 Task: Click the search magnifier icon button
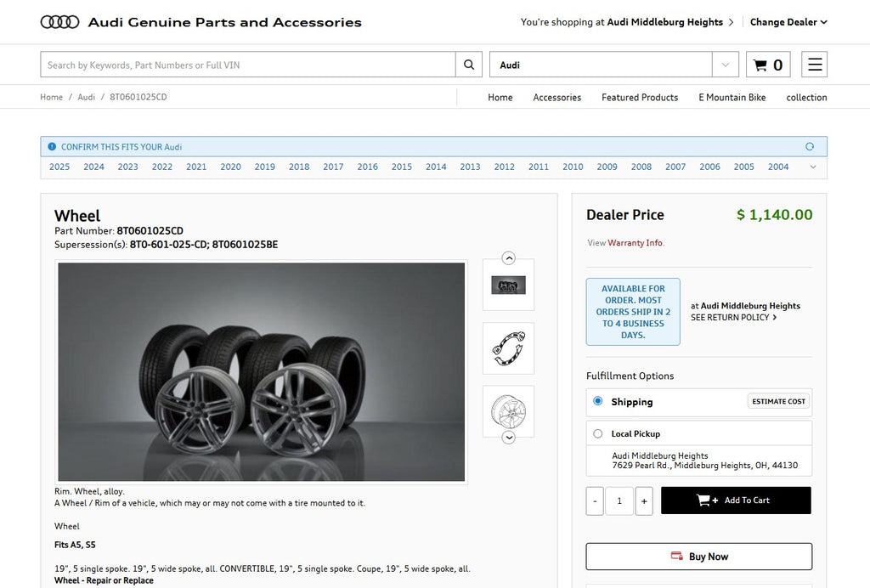point(469,65)
